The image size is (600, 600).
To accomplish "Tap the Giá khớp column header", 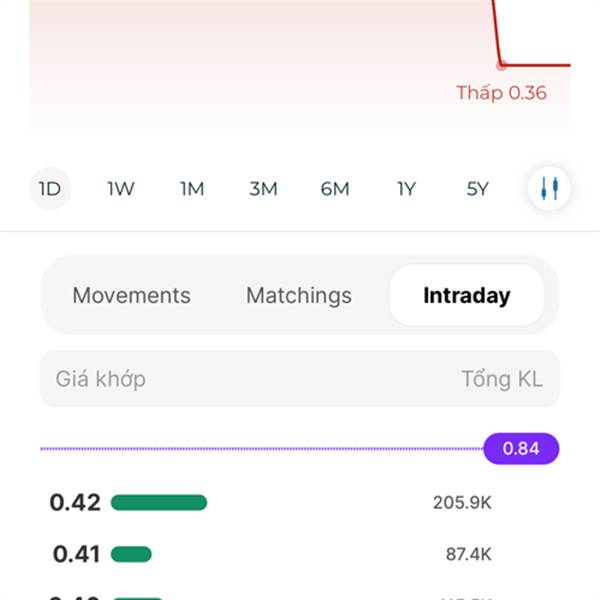I will click(x=101, y=379).
